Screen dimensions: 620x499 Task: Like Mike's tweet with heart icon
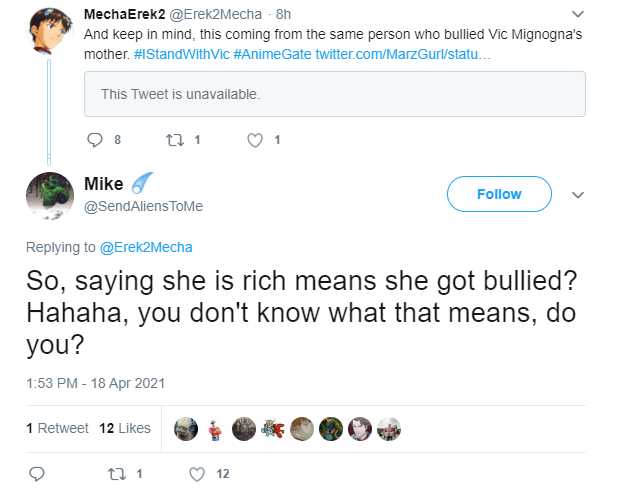pyautogui.click(x=197, y=474)
